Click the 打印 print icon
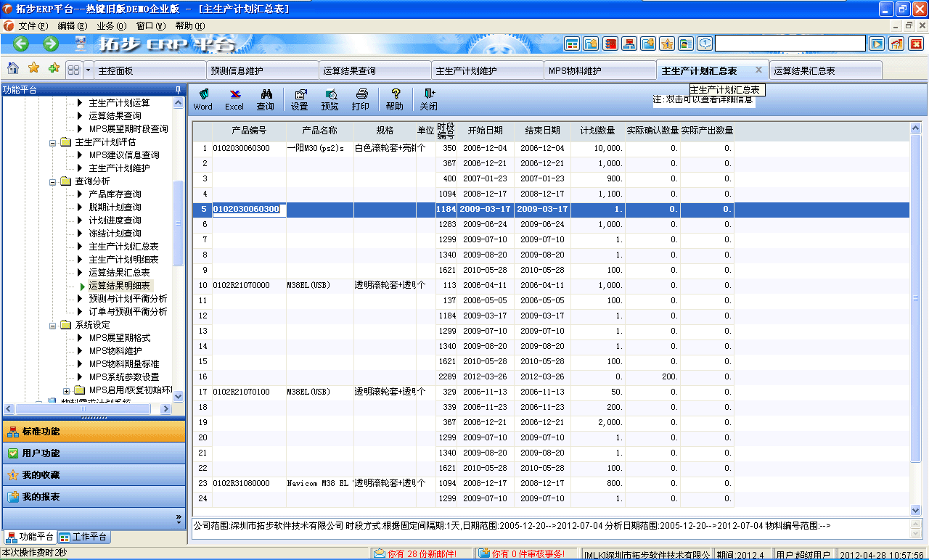 361,99
